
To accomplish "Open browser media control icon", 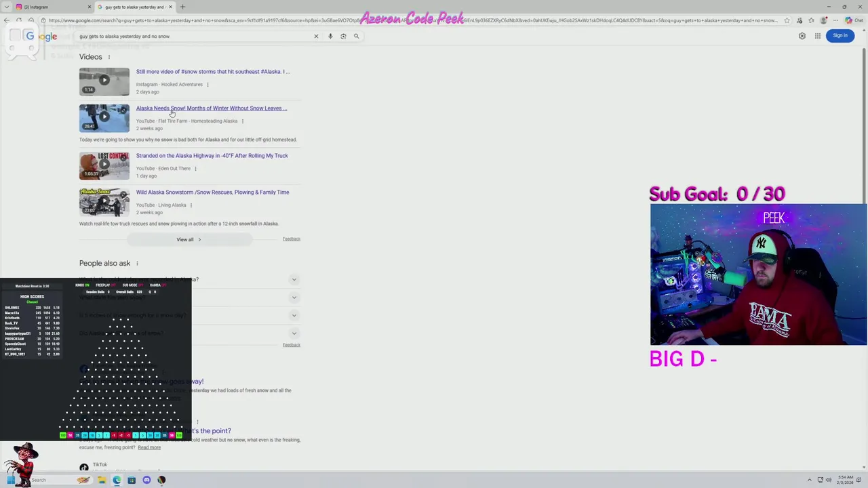I will (x=800, y=20).
